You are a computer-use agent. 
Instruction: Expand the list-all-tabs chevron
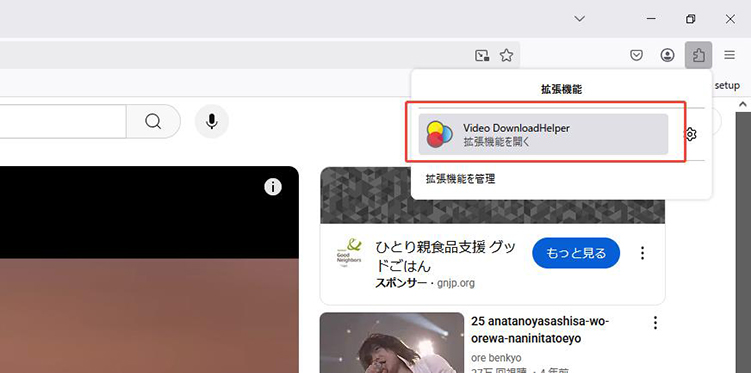click(x=580, y=19)
